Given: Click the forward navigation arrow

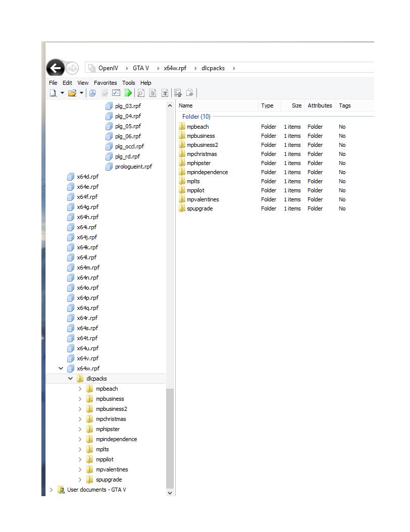Looking at the screenshot, I should (72, 68).
